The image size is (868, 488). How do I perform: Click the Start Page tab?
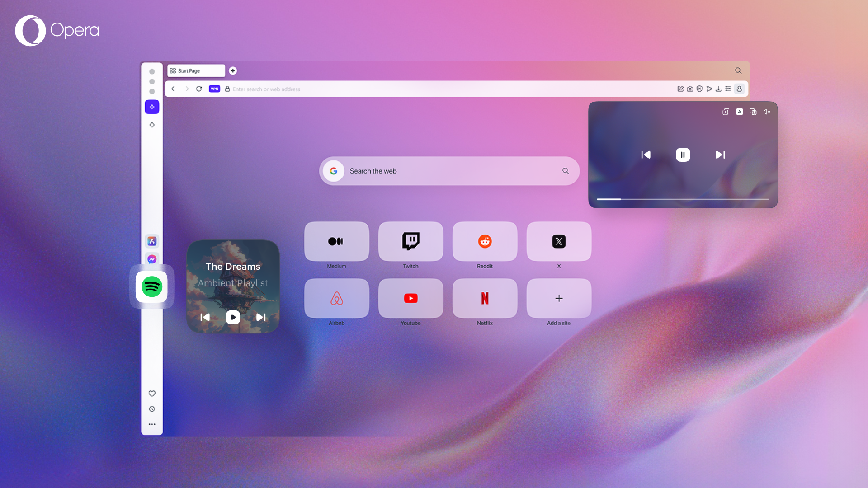click(196, 70)
